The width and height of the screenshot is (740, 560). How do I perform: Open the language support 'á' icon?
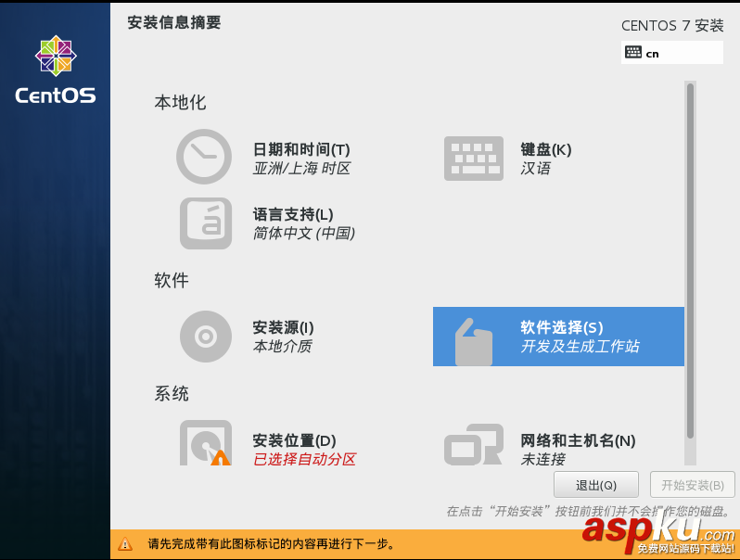[206, 223]
